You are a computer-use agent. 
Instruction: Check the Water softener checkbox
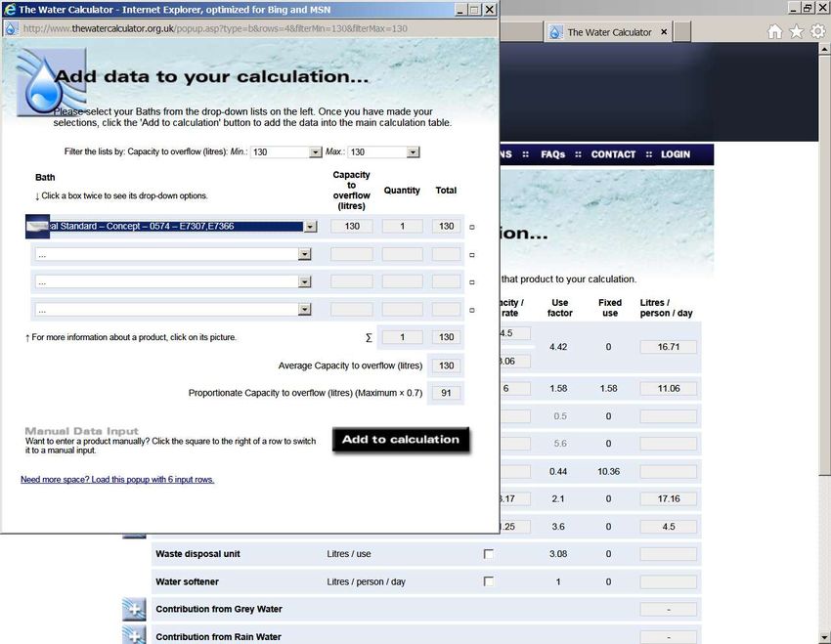click(488, 581)
